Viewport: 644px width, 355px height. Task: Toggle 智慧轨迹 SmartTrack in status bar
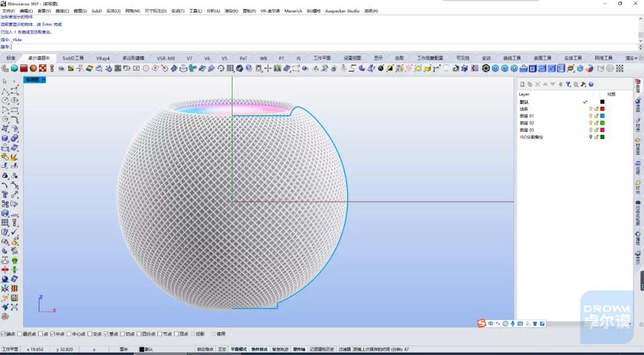pyautogui.click(x=280, y=349)
